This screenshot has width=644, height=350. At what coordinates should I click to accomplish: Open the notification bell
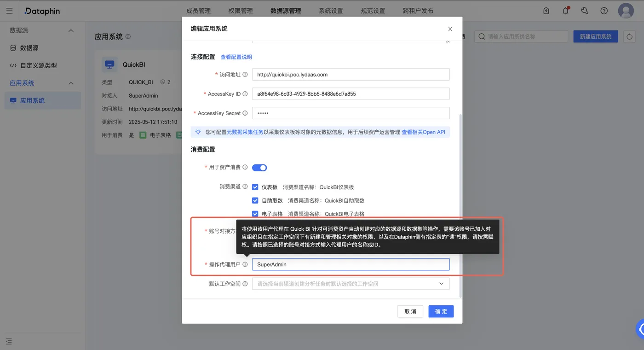click(566, 11)
